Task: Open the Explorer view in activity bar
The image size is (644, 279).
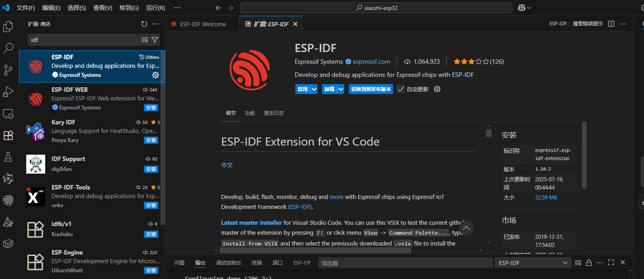Action: [8, 26]
